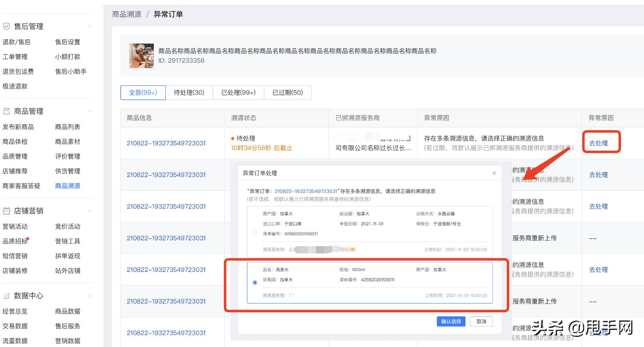Open first order 210822-193273549723031 link

pos(166,143)
